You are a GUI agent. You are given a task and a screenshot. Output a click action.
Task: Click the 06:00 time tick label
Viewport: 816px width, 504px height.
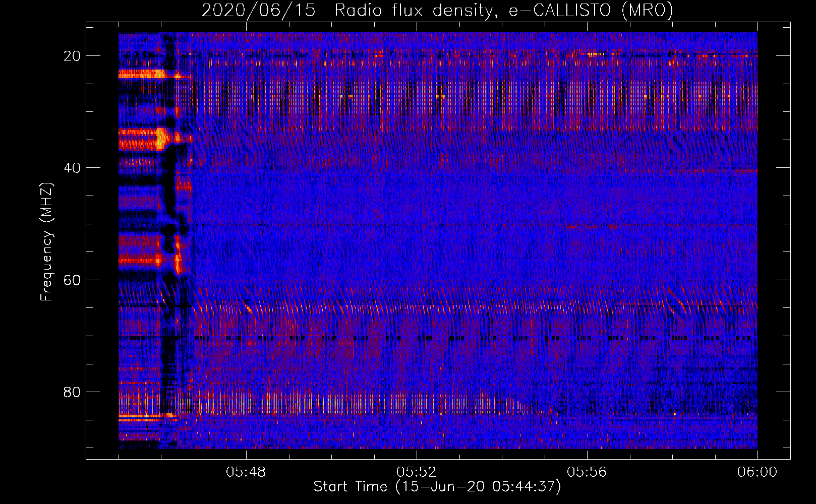757,472
